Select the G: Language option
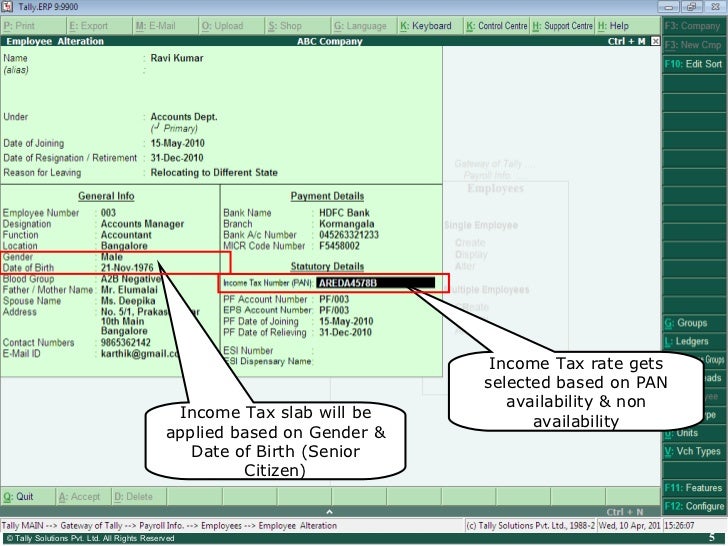 [x=365, y=26]
